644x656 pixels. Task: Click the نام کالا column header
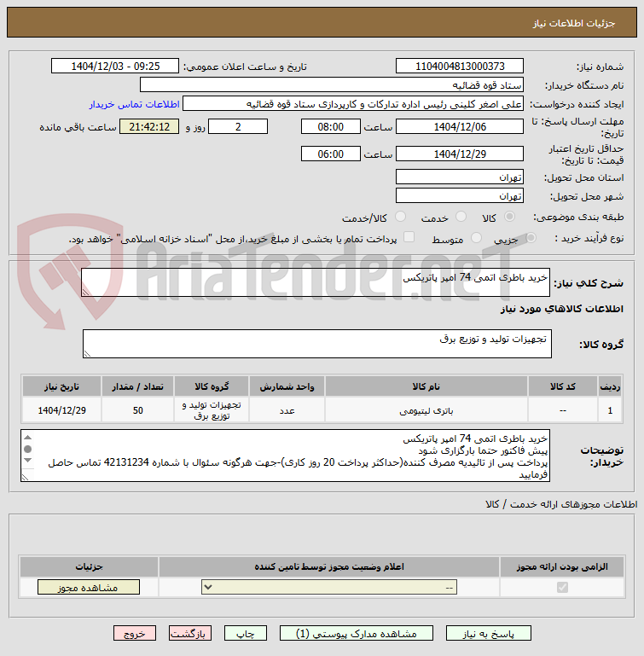click(426, 386)
